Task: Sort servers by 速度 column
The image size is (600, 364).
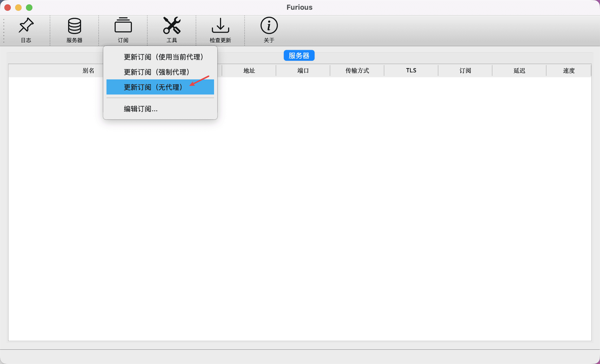Action: coord(569,71)
